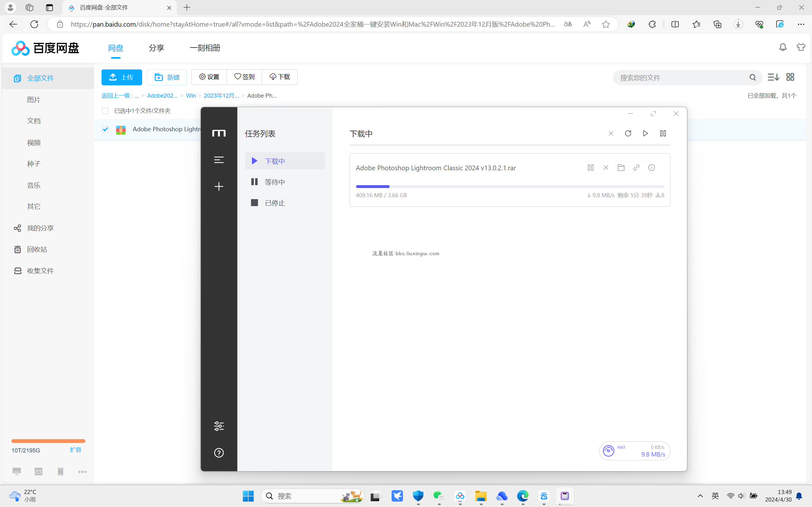Open the speed limit MAX widget
Screen dimensions: 812x507
[635, 451]
